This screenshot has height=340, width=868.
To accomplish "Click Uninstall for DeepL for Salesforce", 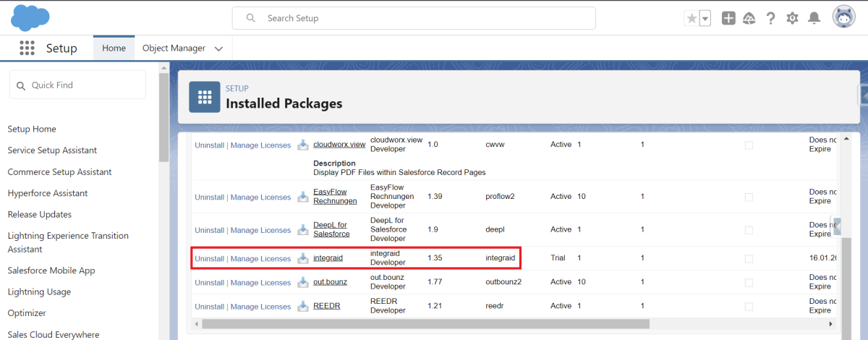I will tap(210, 230).
